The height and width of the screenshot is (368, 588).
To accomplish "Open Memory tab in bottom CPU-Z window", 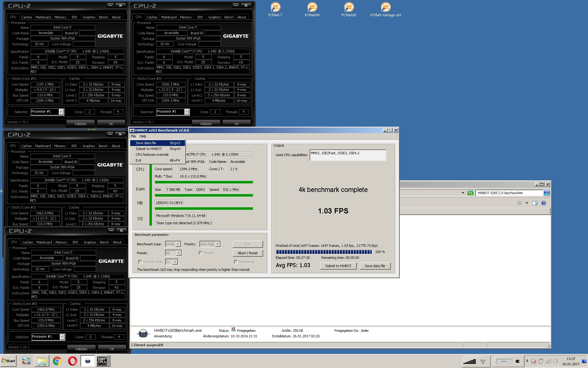I will point(61,242).
